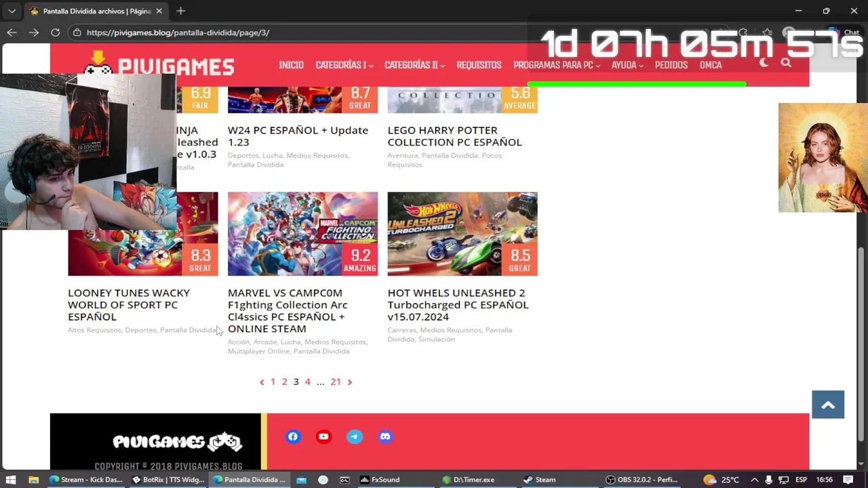This screenshot has height=488, width=868.
Task: Open FxSound from the taskbar
Action: click(380, 480)
